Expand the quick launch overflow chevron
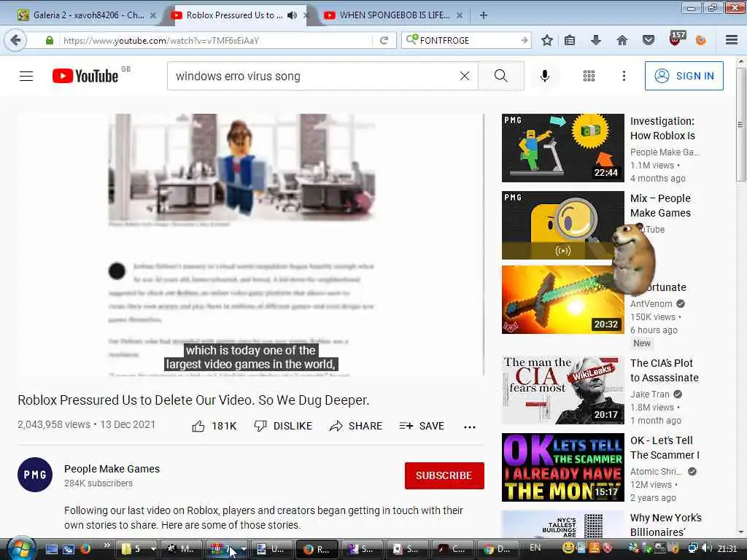 107,545
